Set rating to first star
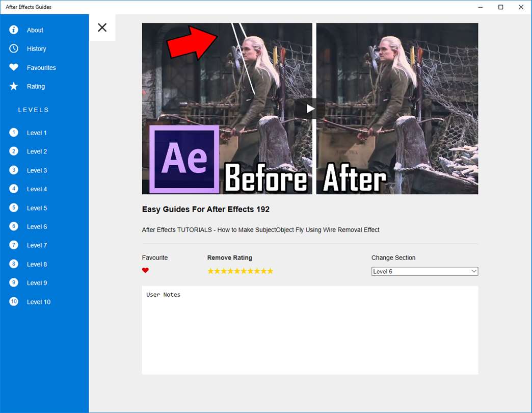The width and height of the screenshot is (532, 413). click(210, 271)
